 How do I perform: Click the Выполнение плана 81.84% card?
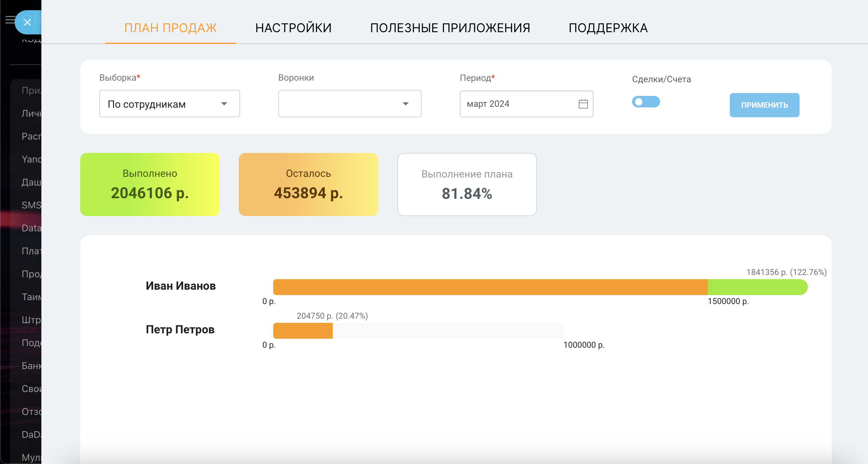(x=467, y=185)
